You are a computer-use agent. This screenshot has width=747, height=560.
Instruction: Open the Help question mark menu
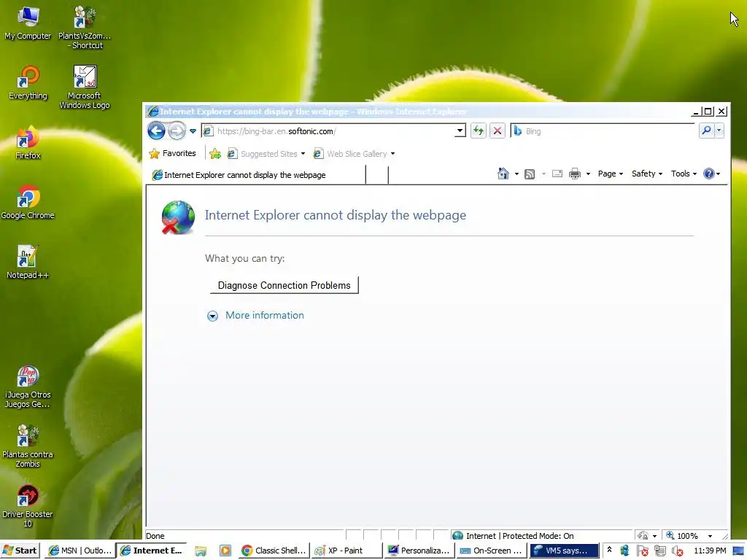(711, 174)
